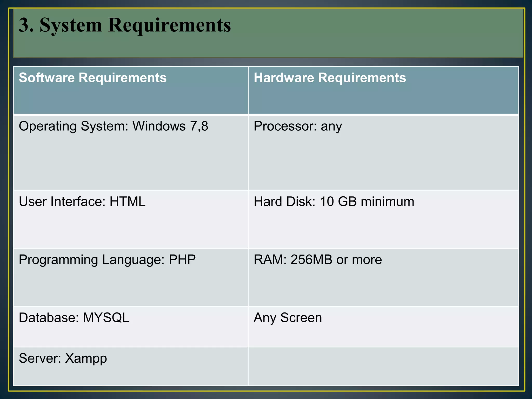Click the empty cell beside Server: Xampp
This screenshot has height=399, width=532.
tap(383, 366)
